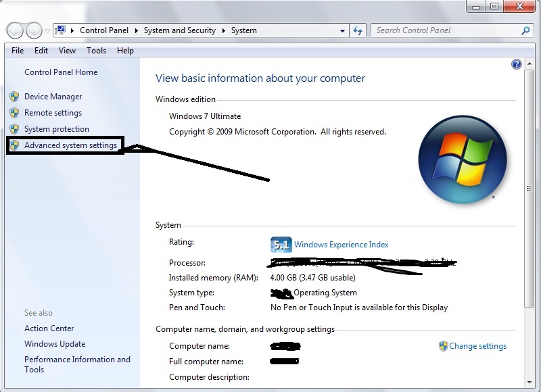This screenshot has height=392, width=541.
Task: Go to Control Panel Home
Action: tap(61, 72)
